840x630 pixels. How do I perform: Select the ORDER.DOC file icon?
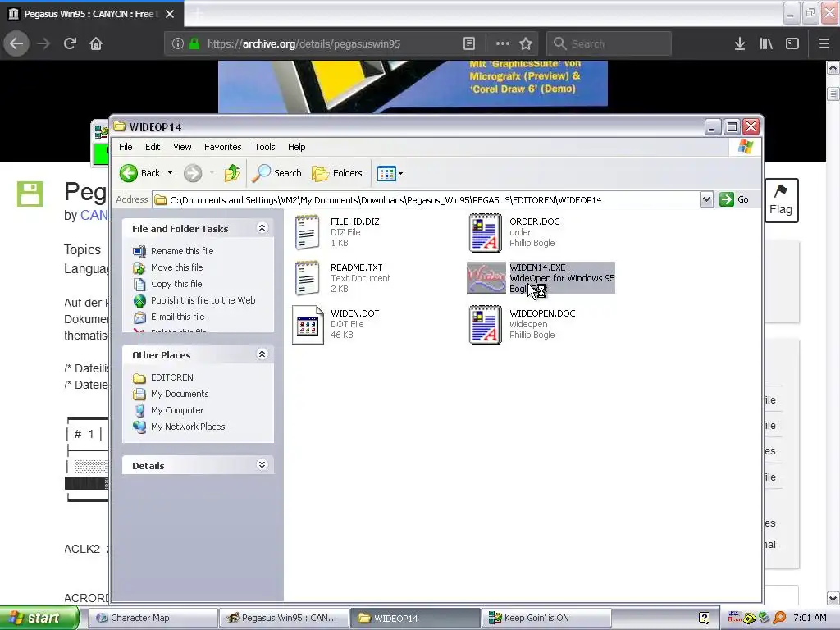coord(486,232)
